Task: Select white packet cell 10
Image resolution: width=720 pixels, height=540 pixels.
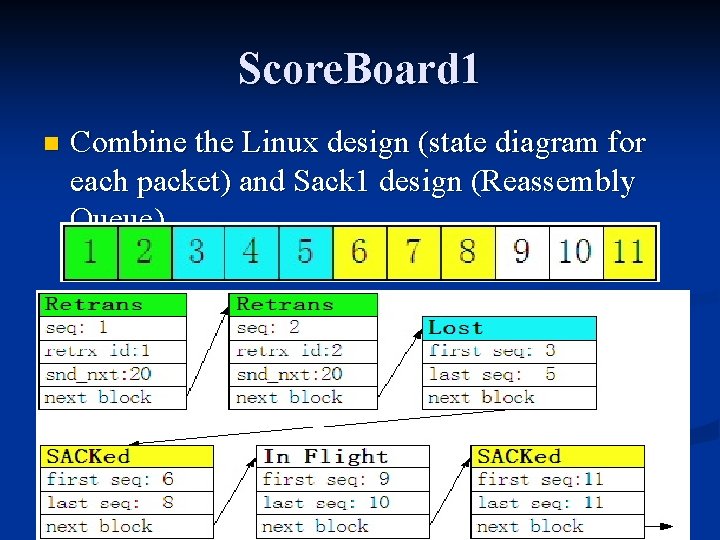Action: click(576, 253)
